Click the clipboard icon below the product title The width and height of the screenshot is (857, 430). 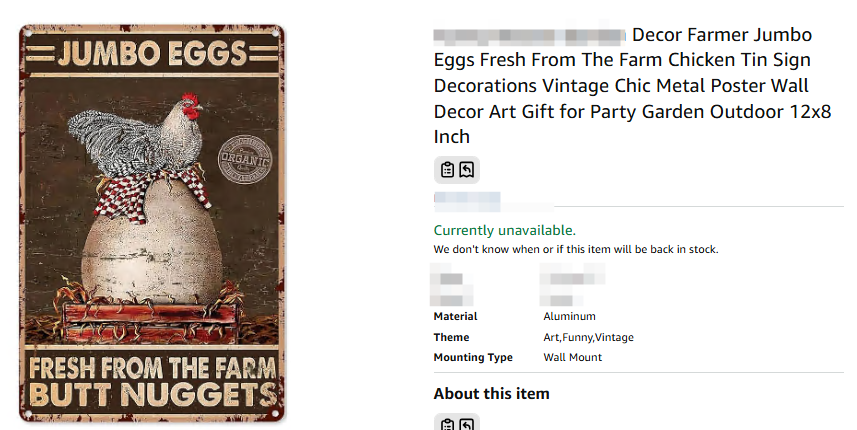pyautogui.click(x=448, y=170)
